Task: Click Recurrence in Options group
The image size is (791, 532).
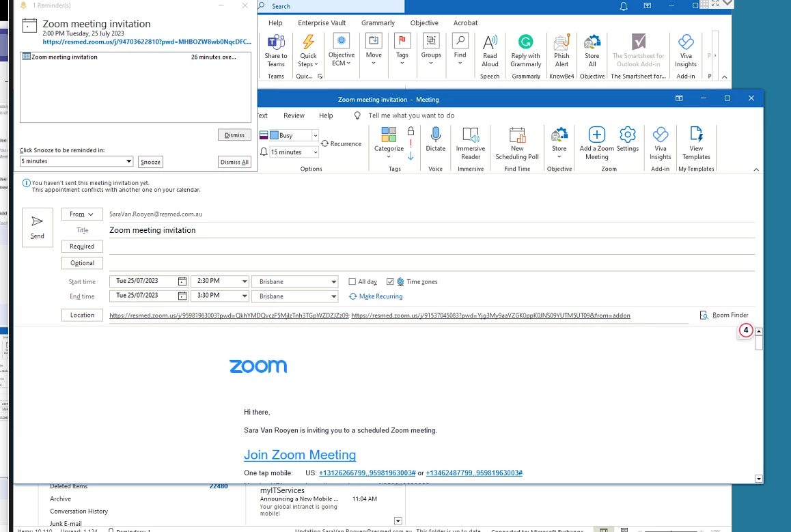Action: tap(342, 143)
